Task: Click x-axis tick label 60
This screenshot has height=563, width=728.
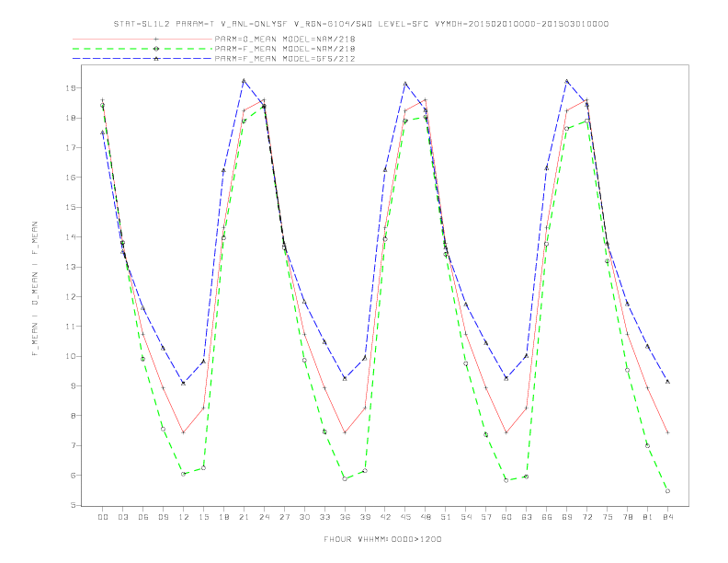Action: pos(506,517)
